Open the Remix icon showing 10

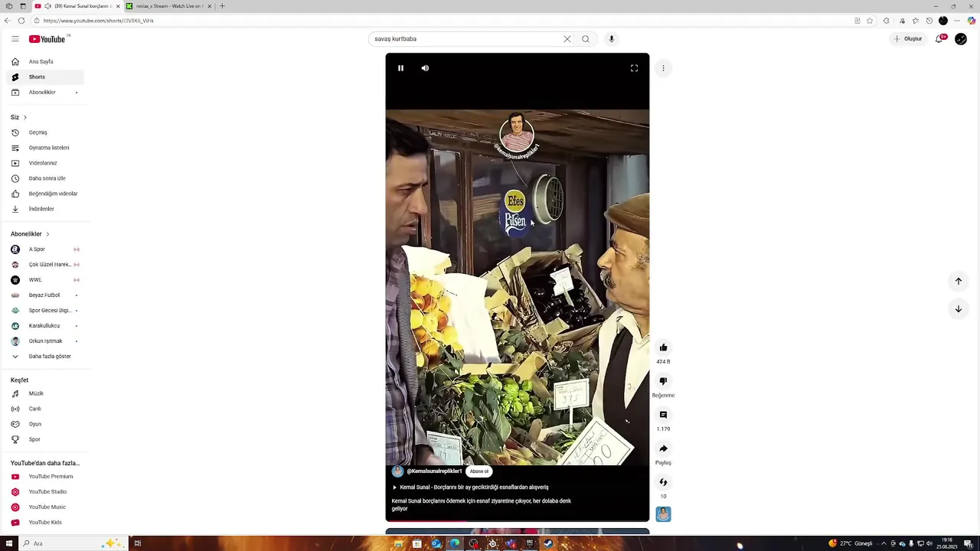coord(663,482)
